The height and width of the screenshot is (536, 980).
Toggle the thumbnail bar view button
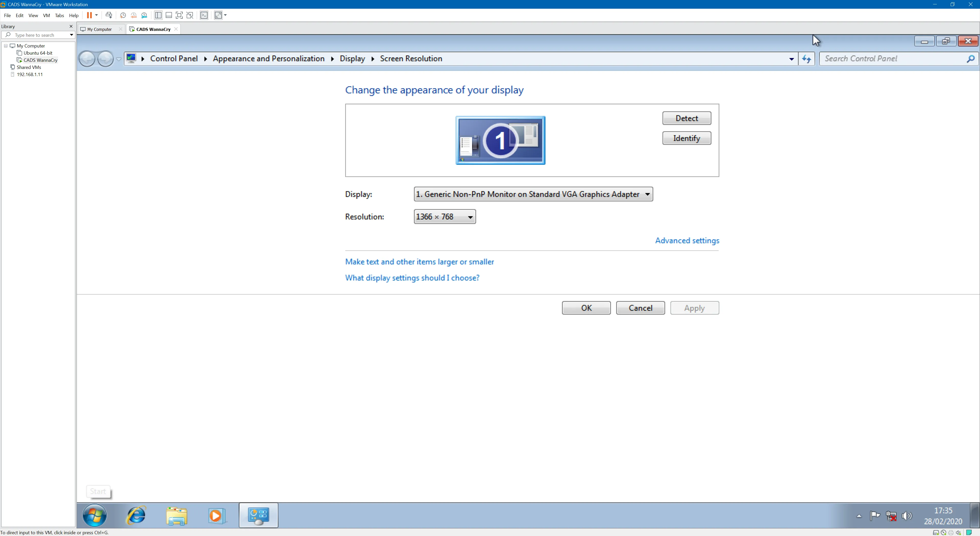coord(168,15)
